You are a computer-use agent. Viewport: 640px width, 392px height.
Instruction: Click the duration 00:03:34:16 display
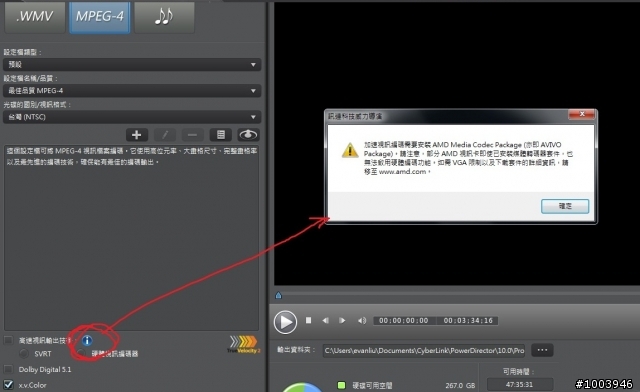pyautogui.click(x=468, y=321)
